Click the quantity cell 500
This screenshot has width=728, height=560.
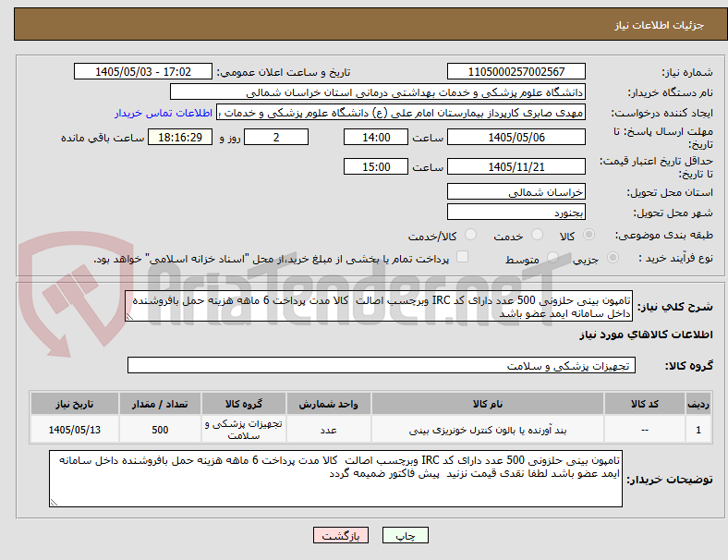160,430
